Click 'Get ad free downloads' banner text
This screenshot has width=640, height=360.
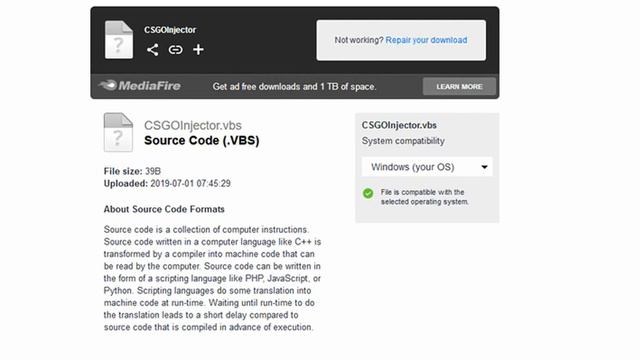[x=294, y=87]
